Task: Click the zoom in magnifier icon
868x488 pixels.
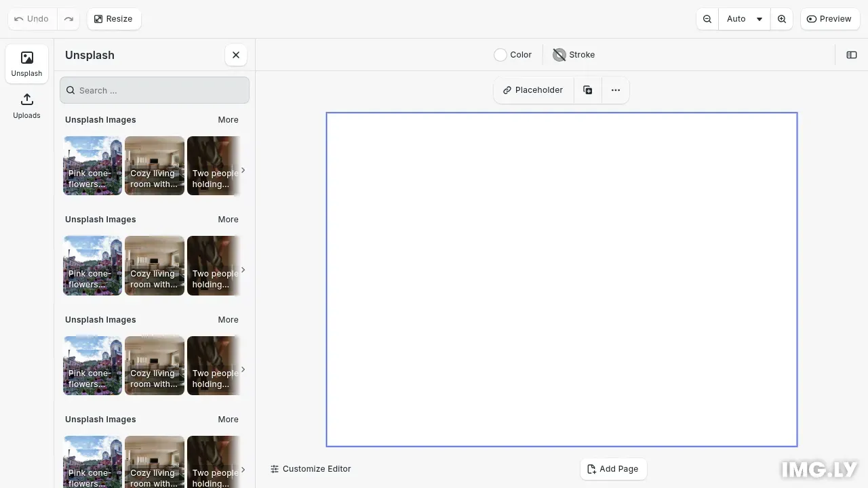Action: [782, 18]
